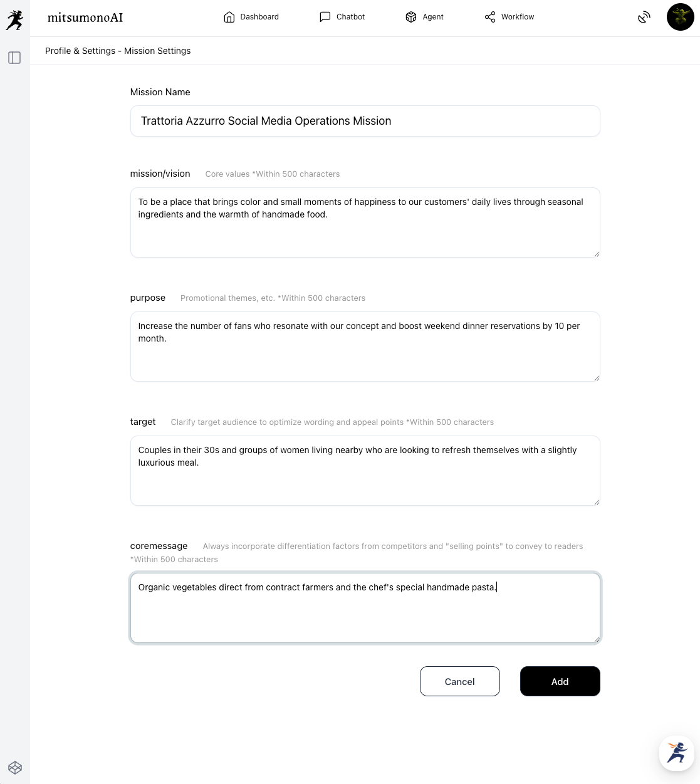Grab the coremessage textarea resize handle
The image size is (700, 784).
click(x=597, y=639)
